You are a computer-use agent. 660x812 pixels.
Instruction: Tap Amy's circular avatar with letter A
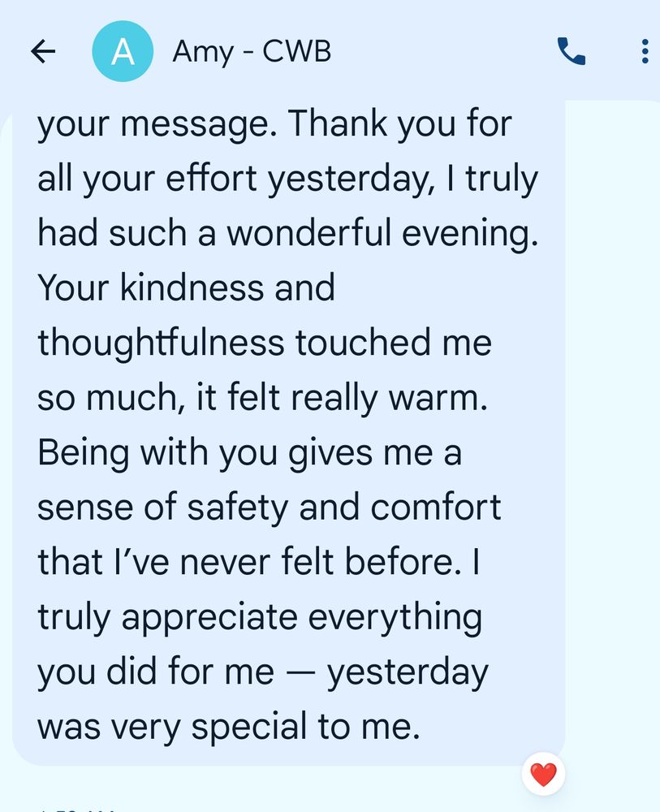click(123, 50)
